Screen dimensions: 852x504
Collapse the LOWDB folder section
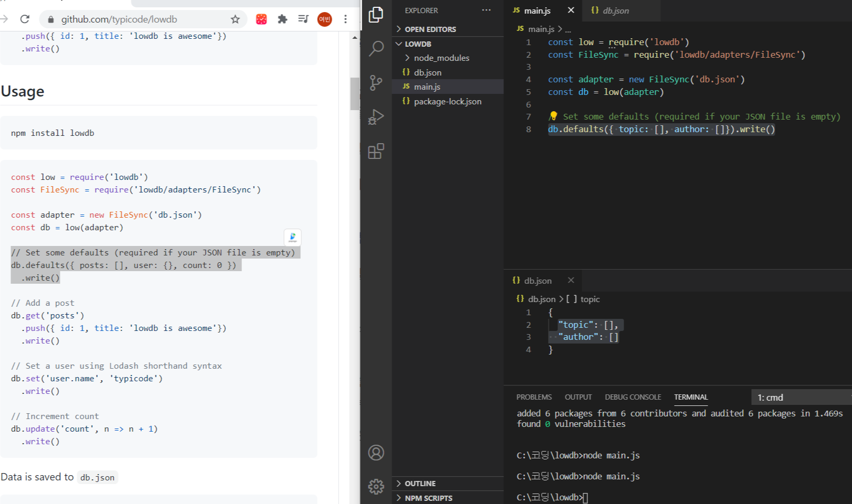[448, 44]
